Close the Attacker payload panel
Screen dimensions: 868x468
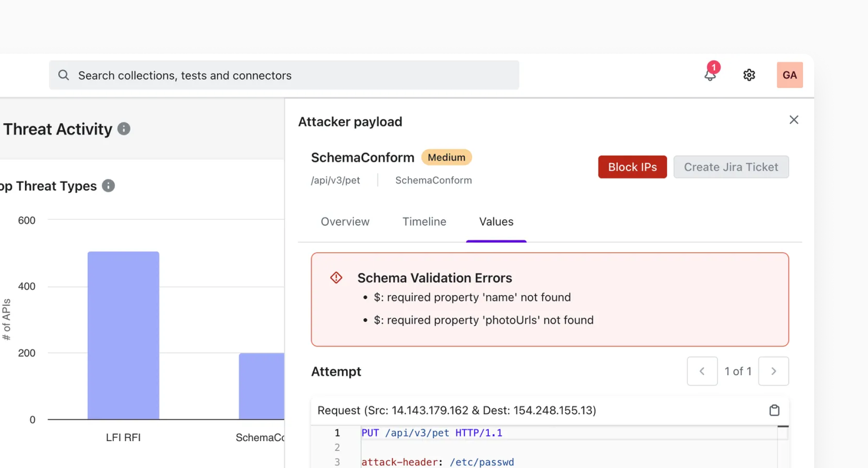coord(794,120)
